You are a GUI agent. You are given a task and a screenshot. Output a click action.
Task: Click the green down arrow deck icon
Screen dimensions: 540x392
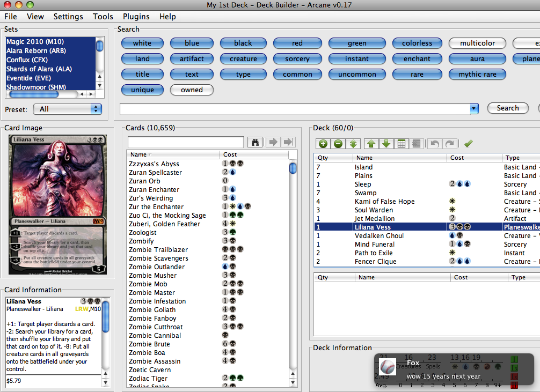[x=385, y=144]
